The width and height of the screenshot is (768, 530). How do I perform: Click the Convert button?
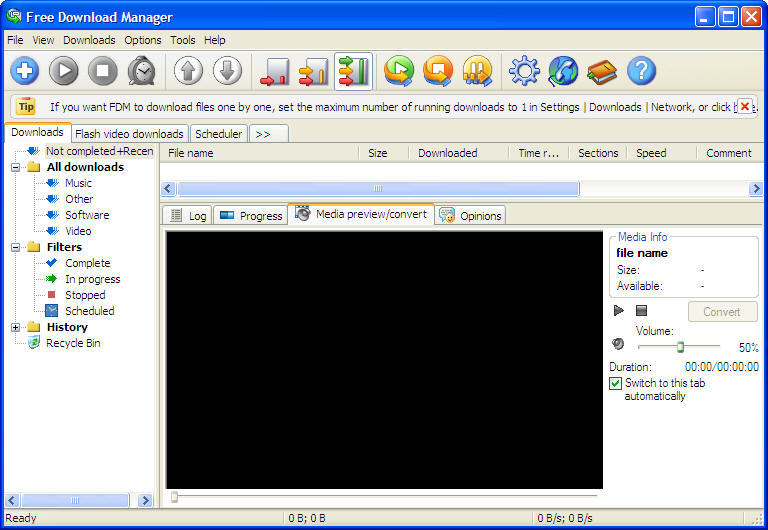click(722, 312)
